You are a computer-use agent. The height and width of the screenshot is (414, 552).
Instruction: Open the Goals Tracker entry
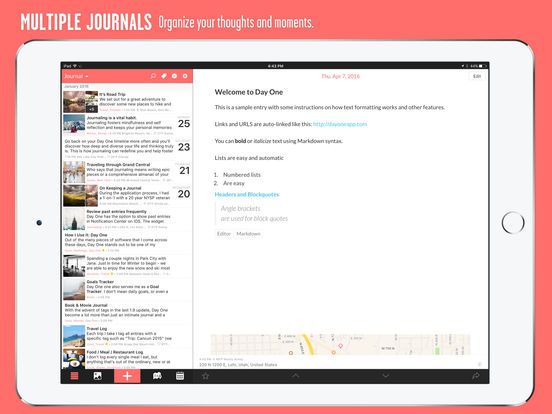[127, 289]
